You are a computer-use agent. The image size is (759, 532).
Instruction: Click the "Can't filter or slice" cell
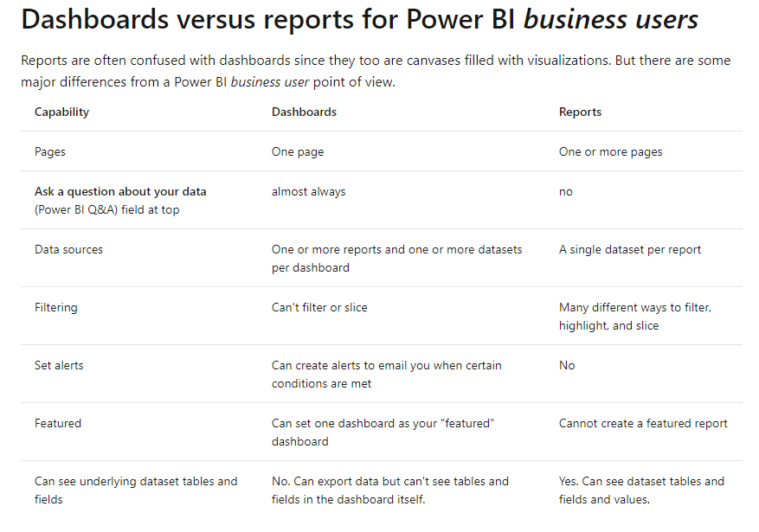click(x=319, y=308)
